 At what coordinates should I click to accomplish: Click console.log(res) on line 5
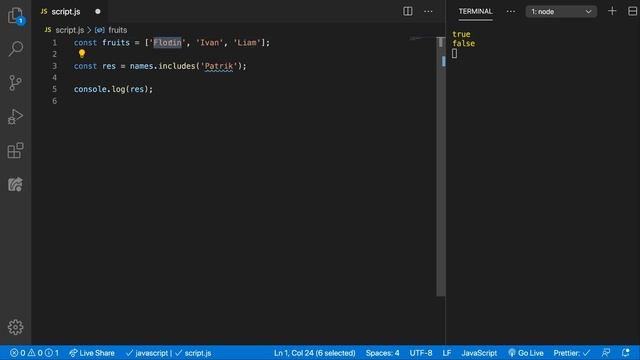point(113,89)
